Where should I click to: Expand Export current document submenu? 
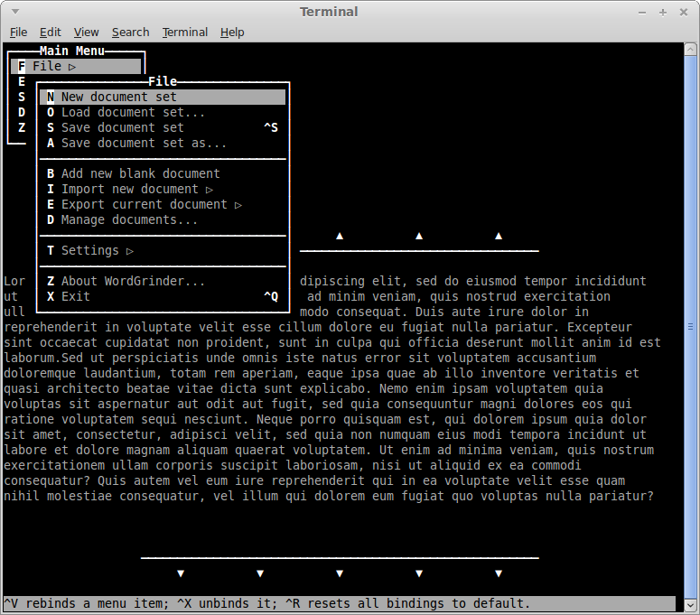click(151, 204)
